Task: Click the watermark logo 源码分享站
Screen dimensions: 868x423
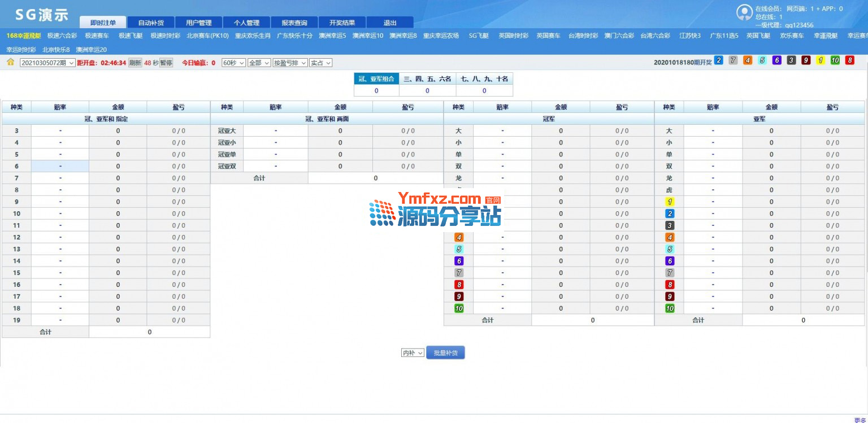Action: [435, 210]
